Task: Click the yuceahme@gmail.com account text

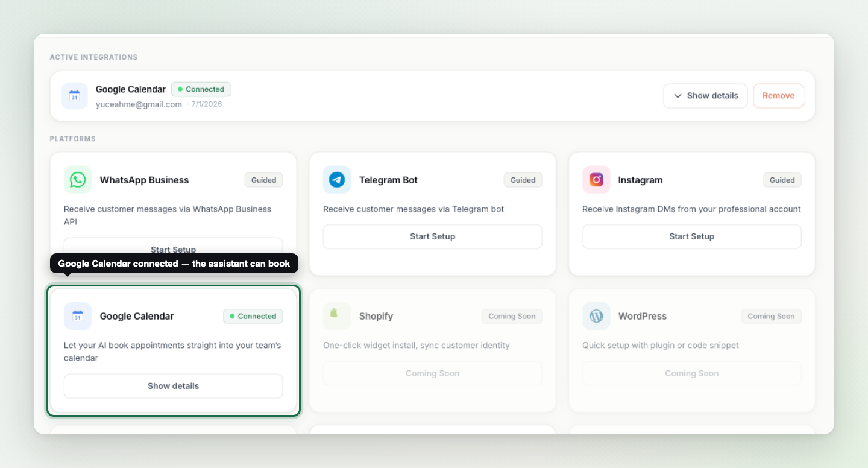Action: tap(139, 104)
